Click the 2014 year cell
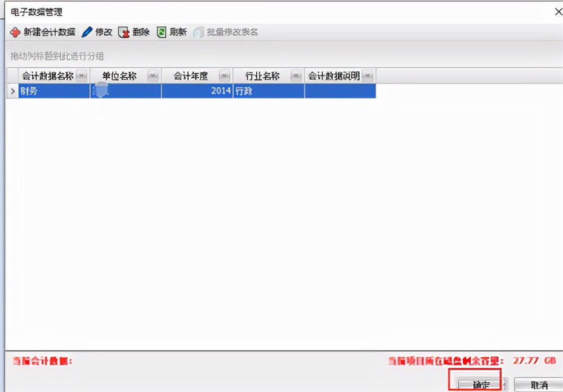The height and width of the screenshot is (392, 563). coord(221,91)
